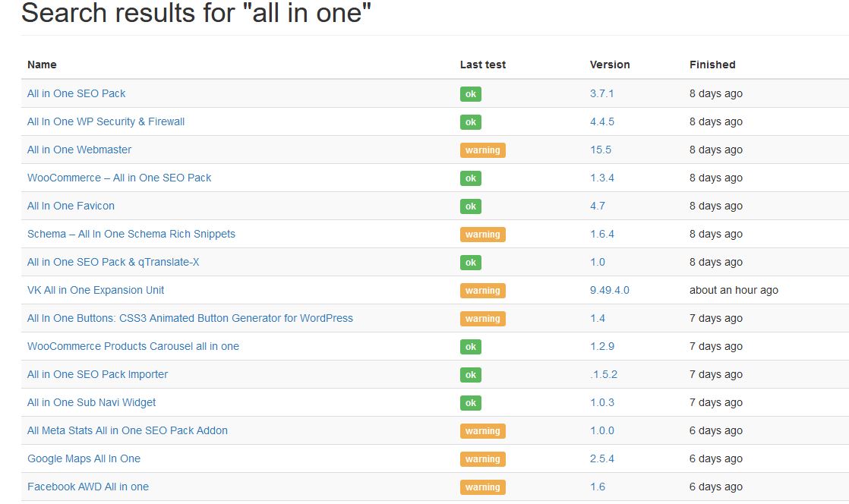Image resolution: width=849 pixels, height=504 pixels.
Task: Open All Meta Stats SEO Pack Addon link
Action: click(x=128, y=431)
